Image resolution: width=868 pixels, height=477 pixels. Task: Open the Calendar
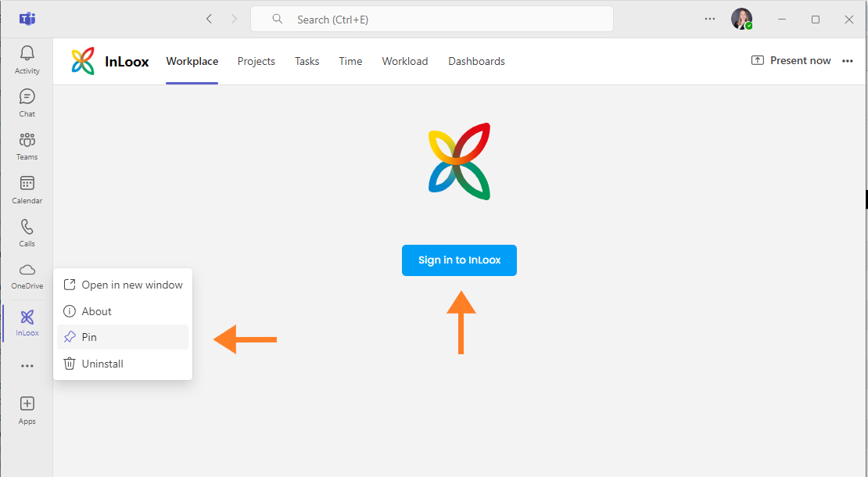[27, 188]
